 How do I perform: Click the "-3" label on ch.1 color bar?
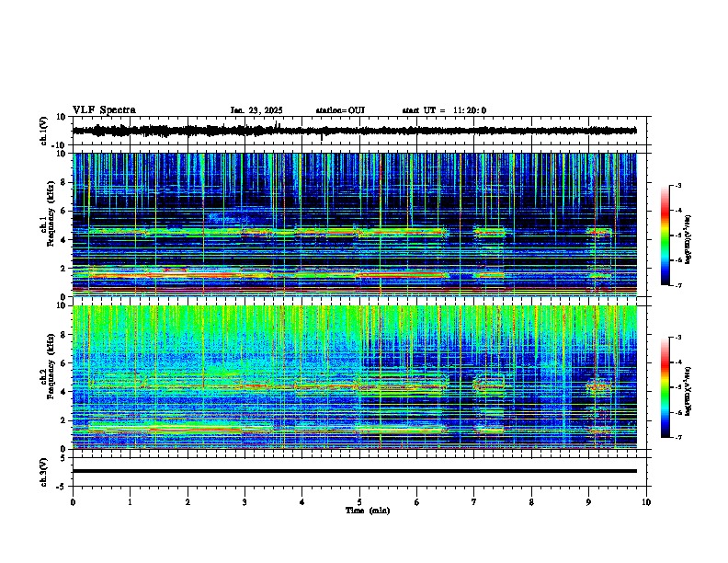tap(677, 185)
